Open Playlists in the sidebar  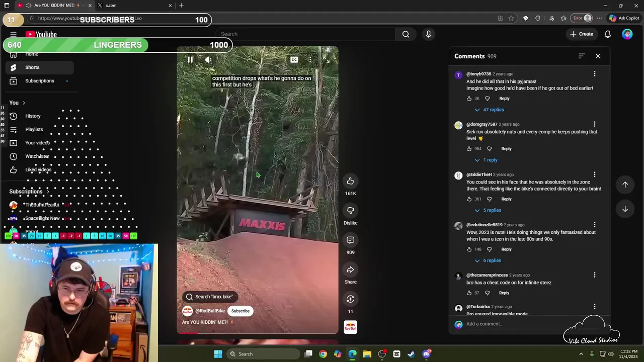coord(39,129)
